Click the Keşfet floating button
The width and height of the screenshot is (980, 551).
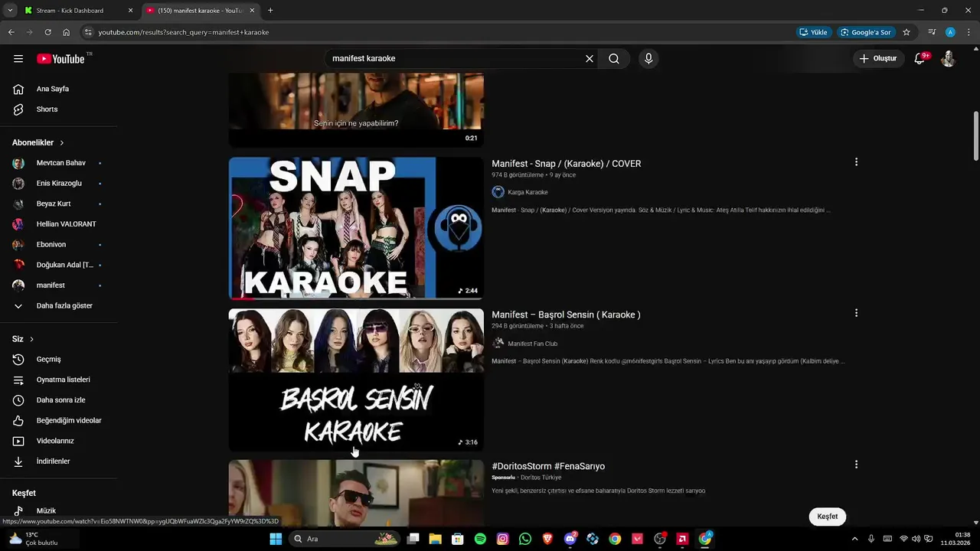[x=828, y=517]
